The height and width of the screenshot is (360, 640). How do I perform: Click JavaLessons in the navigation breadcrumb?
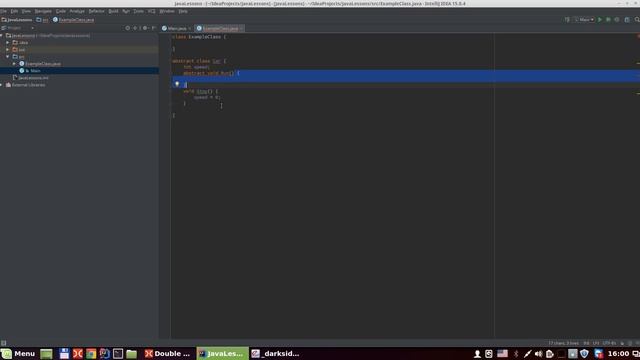tap(17, 20)
